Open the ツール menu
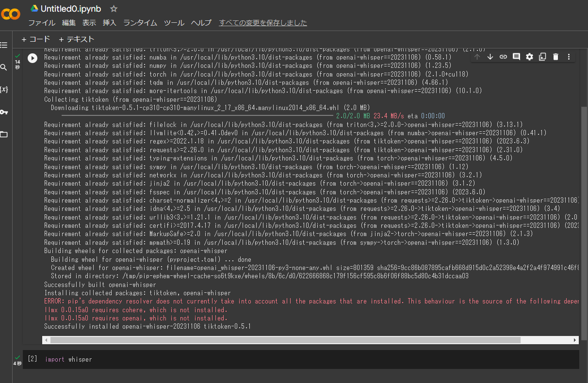 pos(174,23)
